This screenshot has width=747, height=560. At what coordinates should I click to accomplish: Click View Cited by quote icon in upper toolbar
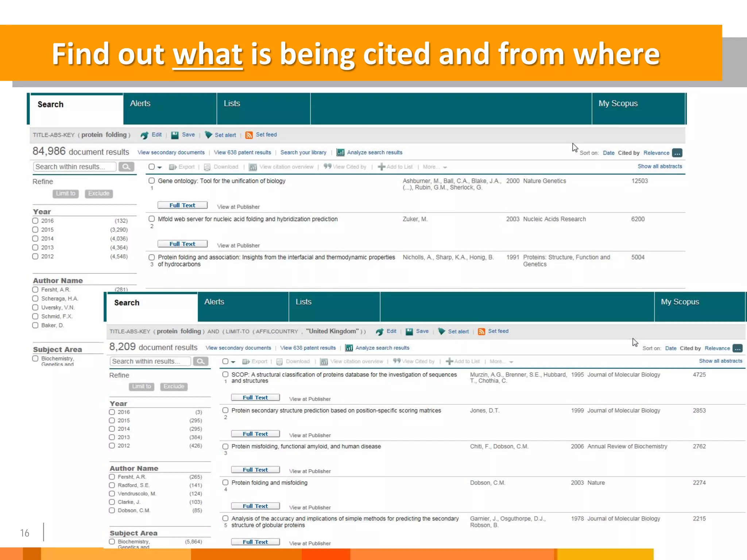click(328, 166)
